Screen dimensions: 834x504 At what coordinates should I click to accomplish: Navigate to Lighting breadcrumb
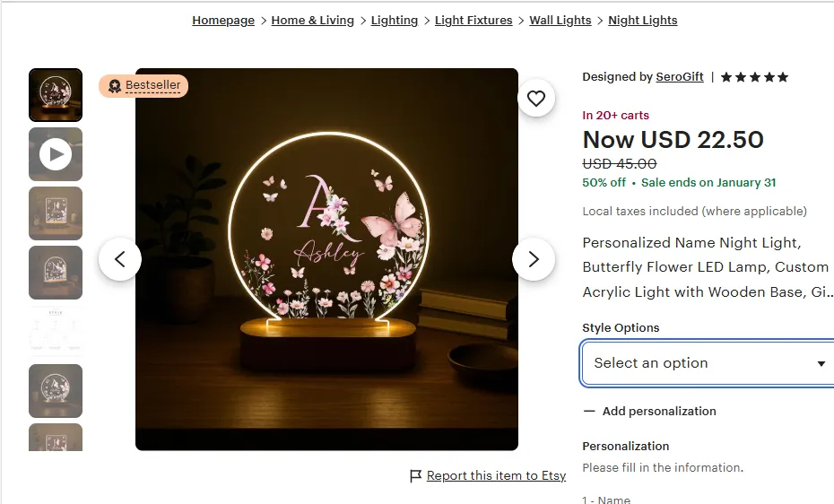click(x=395, y=21)
